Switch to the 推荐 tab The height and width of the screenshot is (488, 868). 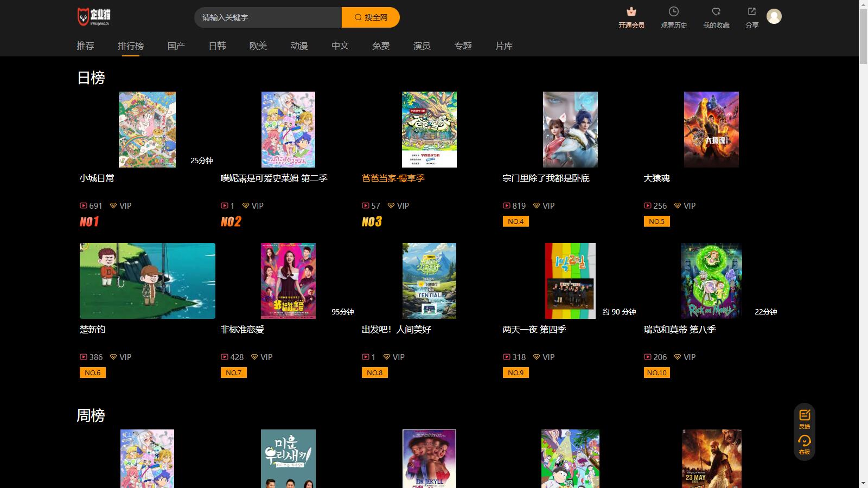point(85,46)
